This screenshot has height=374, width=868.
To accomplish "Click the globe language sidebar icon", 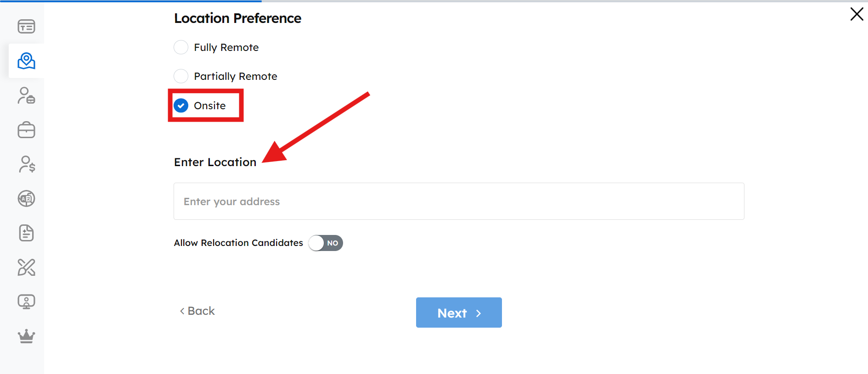I will 26,199.
